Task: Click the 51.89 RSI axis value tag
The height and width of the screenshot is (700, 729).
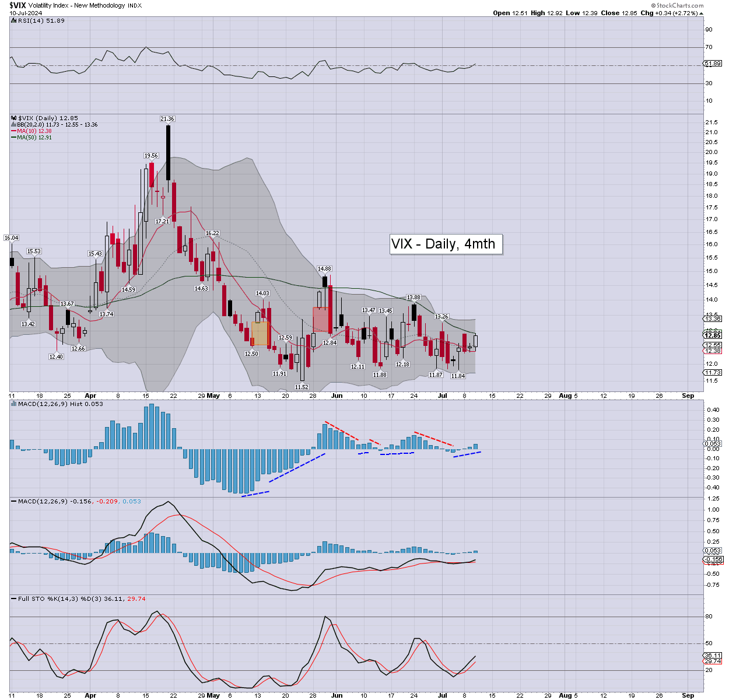Action: coord(713,63)
